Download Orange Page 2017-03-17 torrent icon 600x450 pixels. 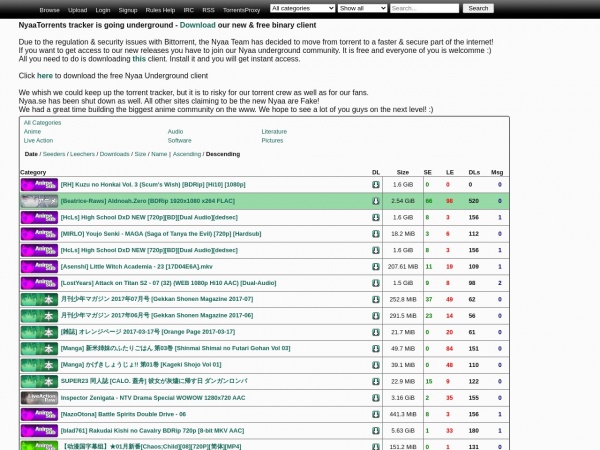click(x=376, y=333)
